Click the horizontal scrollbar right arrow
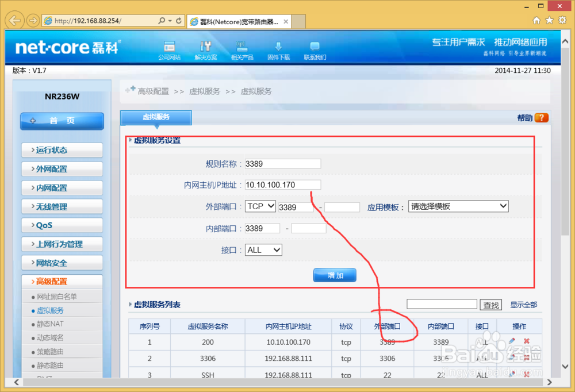This screenshot has height=392, width=575. click(x=549, y=382)
